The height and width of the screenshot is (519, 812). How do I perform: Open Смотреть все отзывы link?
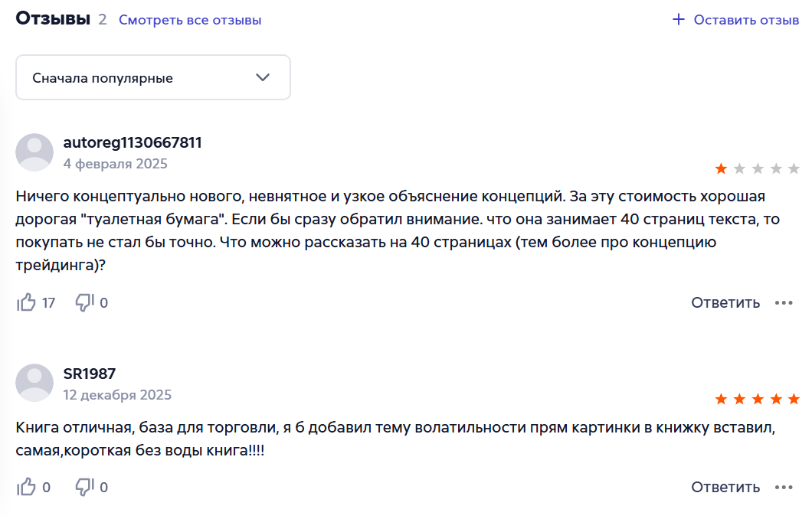(x=190, y=20)
